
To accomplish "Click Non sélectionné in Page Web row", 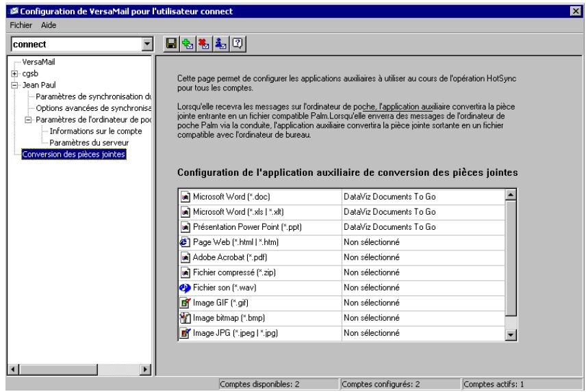I will point(372,242).
